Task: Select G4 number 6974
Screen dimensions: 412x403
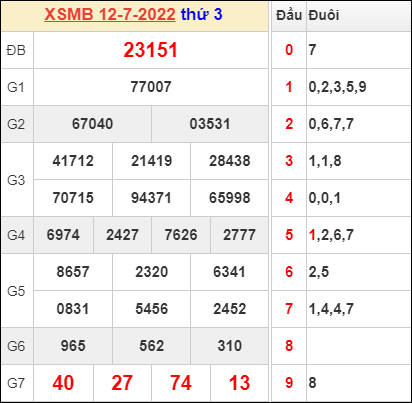Action: 63,235
